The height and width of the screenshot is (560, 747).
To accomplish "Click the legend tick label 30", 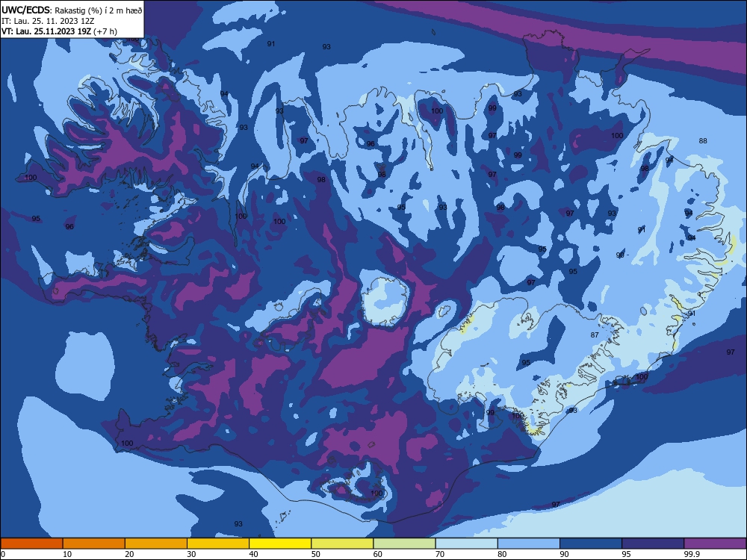I will click(191, 554).
